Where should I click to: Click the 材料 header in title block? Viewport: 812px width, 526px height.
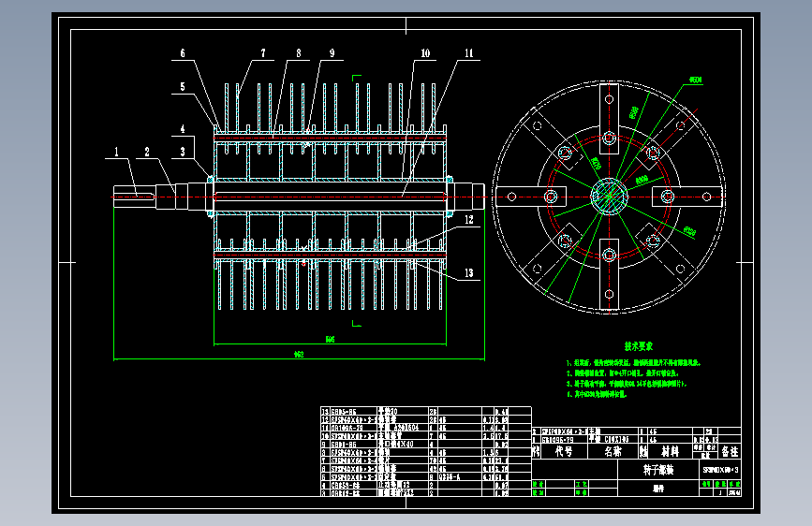click(x=670, y=451)
